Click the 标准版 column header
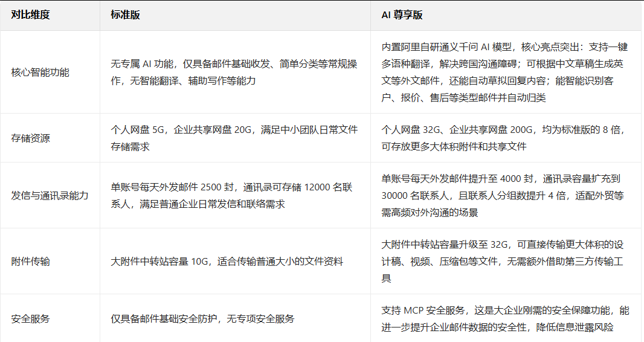The height and width of the screenshot is (342, 644). coord(126,15)
